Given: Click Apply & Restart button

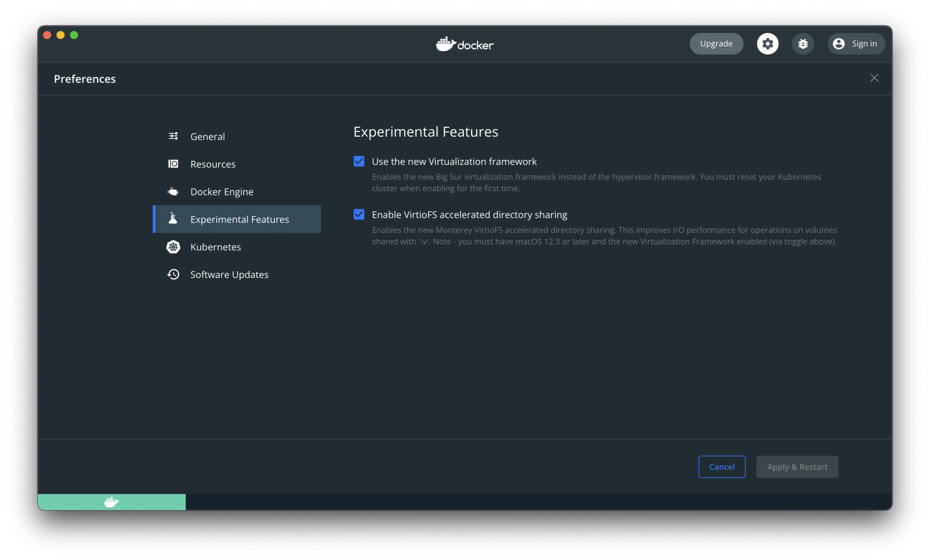Looking at the screenshot, I should pyautogui.click(x=797, y=467).
